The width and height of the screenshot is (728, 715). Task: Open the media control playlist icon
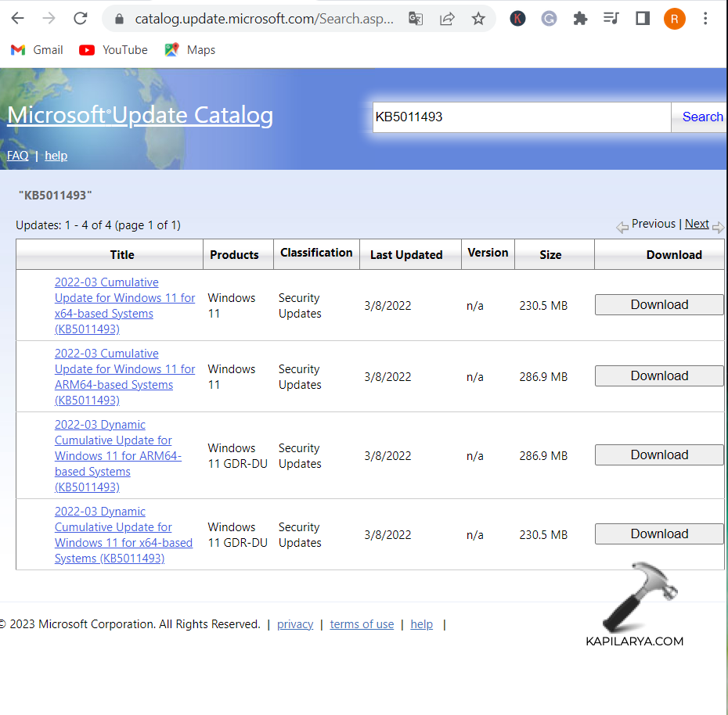(611, 19)
